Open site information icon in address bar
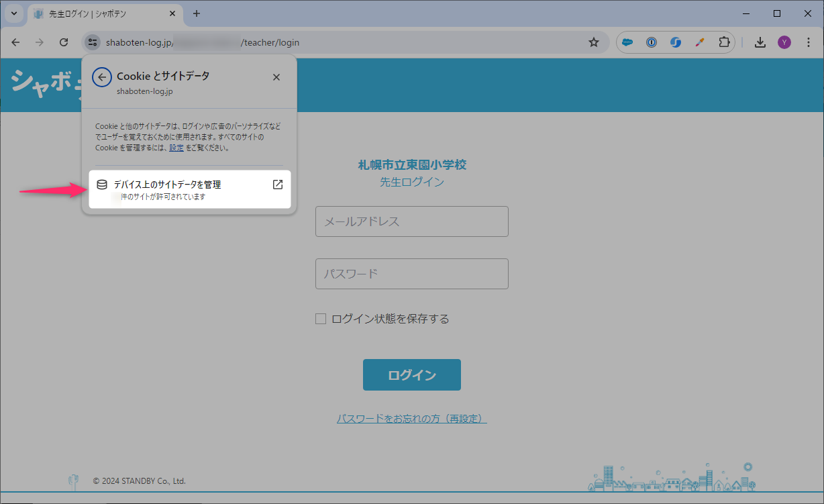This screenshot has width=824, height=504. [x=93, y=42]
